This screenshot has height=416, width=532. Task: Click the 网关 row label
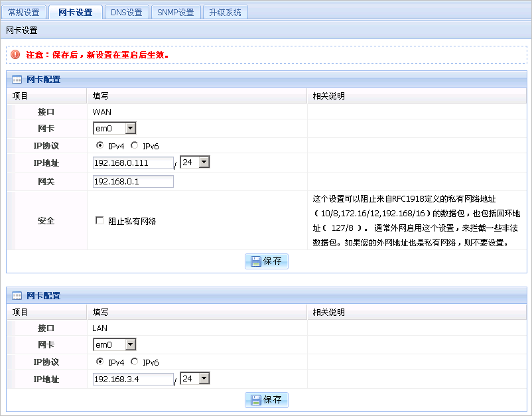click(x=46, y=182)
